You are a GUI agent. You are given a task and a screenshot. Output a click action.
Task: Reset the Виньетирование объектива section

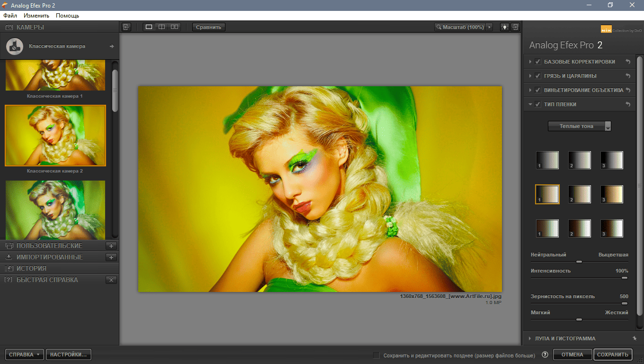[x=628, y=90]
